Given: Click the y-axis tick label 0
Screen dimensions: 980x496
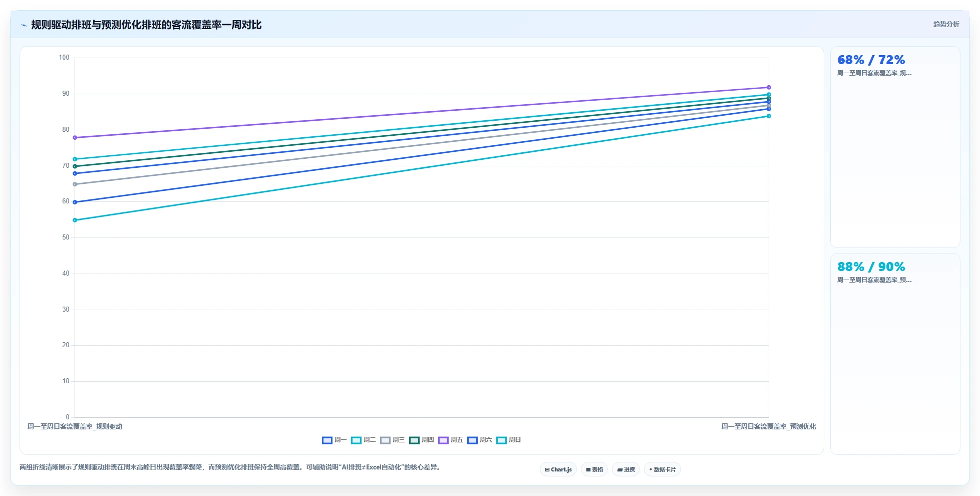Looking at the screenshot, I should (x=68, y=417).
